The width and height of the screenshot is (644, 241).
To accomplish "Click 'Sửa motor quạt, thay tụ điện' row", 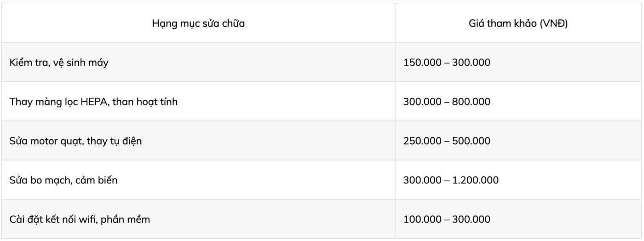I will (321, 140).
